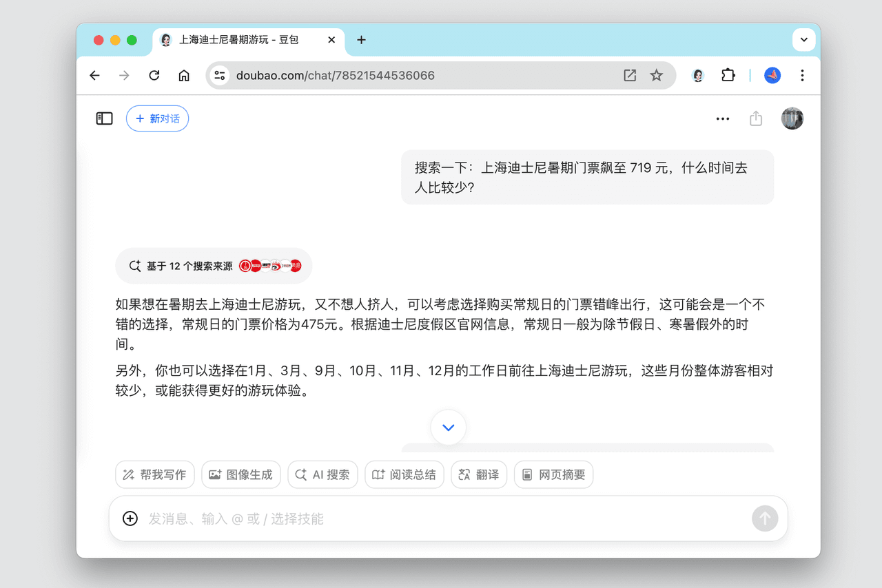Open the Chrome extensions puzzle icon

(728, 76)
